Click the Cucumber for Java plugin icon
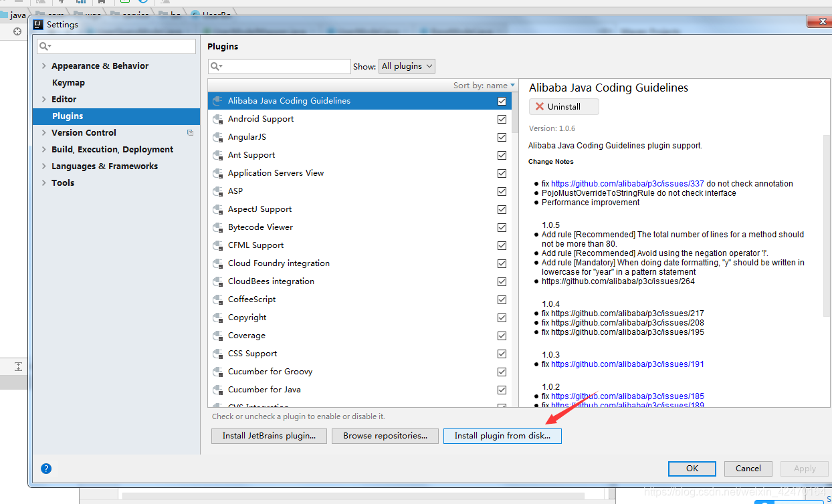Viewport: 832px width, 504px height. pos(217,390)
